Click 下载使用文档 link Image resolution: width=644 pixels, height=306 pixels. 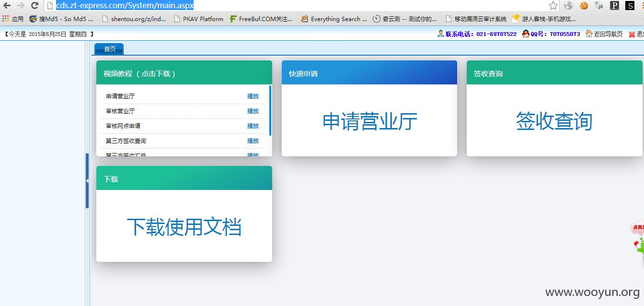point(184,227)
